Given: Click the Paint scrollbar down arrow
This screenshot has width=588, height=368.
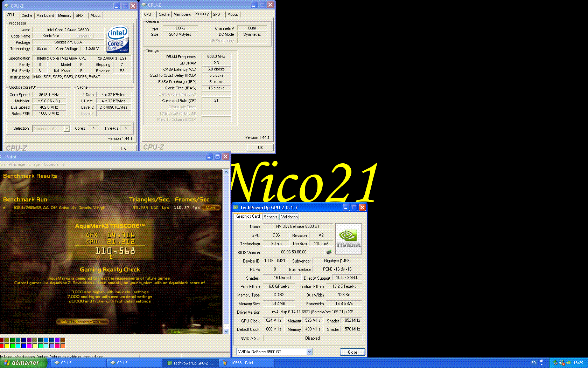Looking at the screenshot, I should [226, 331].
